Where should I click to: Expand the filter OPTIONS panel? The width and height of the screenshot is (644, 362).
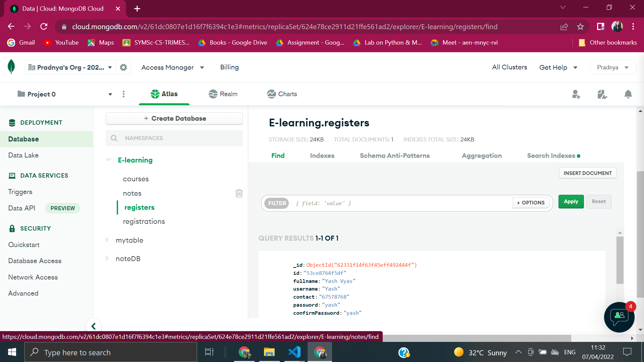click(x=531, y=203)
